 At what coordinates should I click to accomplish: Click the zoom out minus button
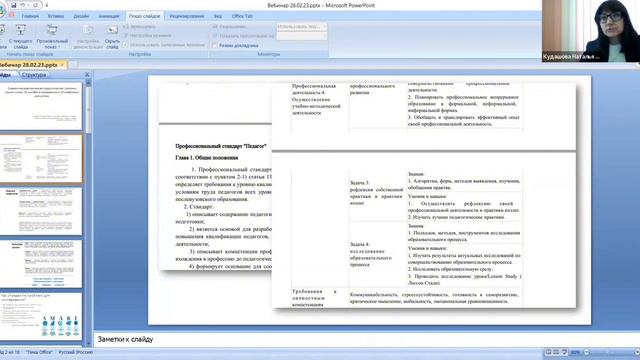[586, 352]
